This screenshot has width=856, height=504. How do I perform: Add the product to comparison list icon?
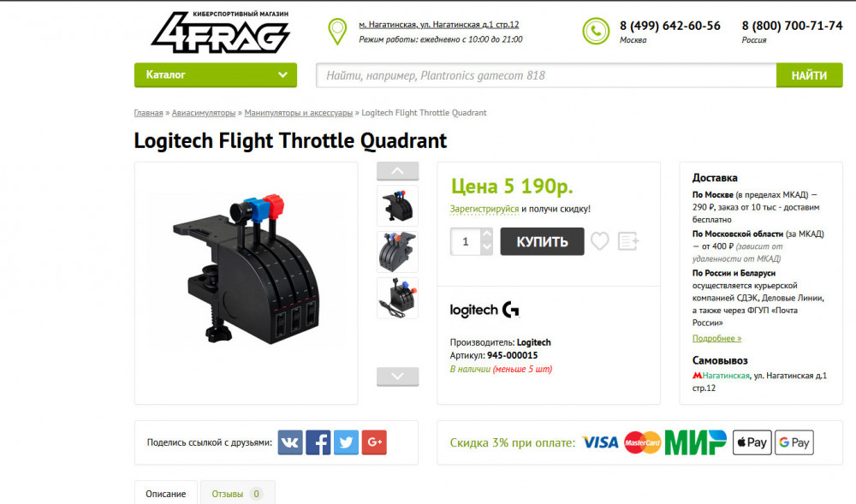(627, 241)
